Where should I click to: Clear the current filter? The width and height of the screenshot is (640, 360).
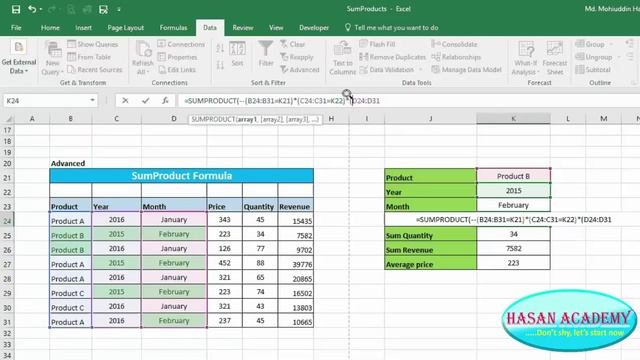click(292, 44)
